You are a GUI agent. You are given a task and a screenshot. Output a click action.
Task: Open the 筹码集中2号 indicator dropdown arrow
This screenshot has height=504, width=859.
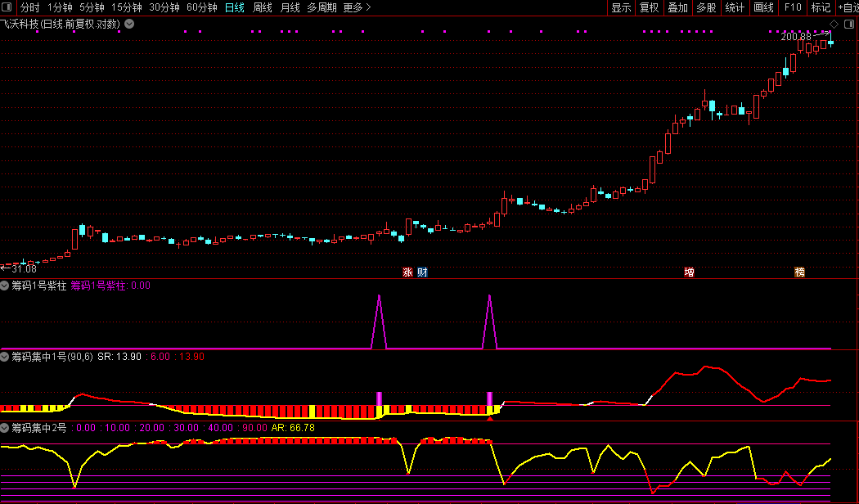pos(5,427)
